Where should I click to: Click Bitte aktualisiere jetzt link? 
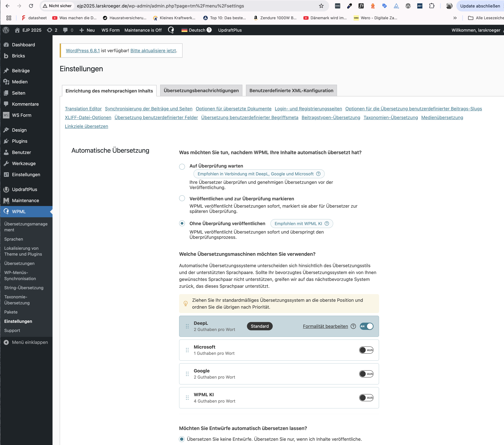[153, 51]
